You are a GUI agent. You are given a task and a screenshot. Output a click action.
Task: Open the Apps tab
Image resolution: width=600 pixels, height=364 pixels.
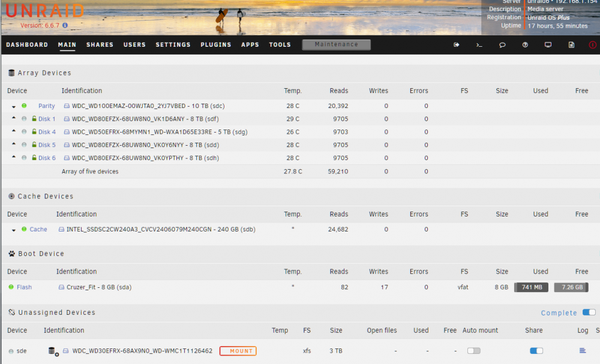[250, 45]
